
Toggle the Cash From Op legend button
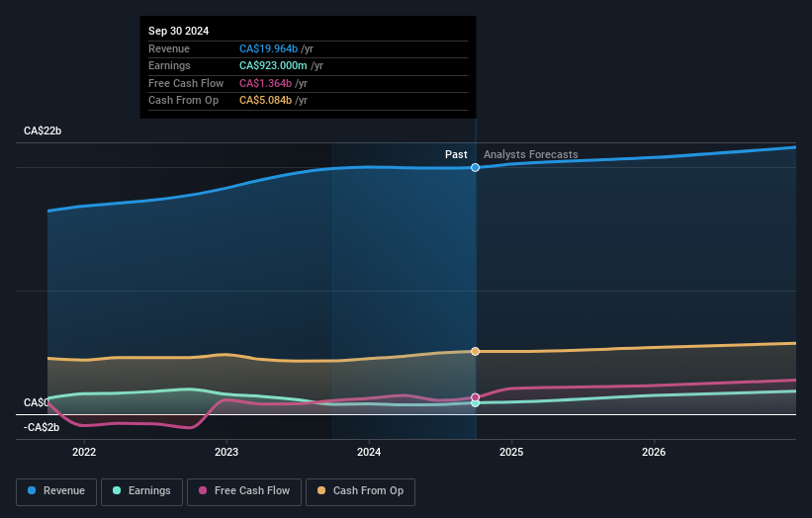[x=360, y=491]
